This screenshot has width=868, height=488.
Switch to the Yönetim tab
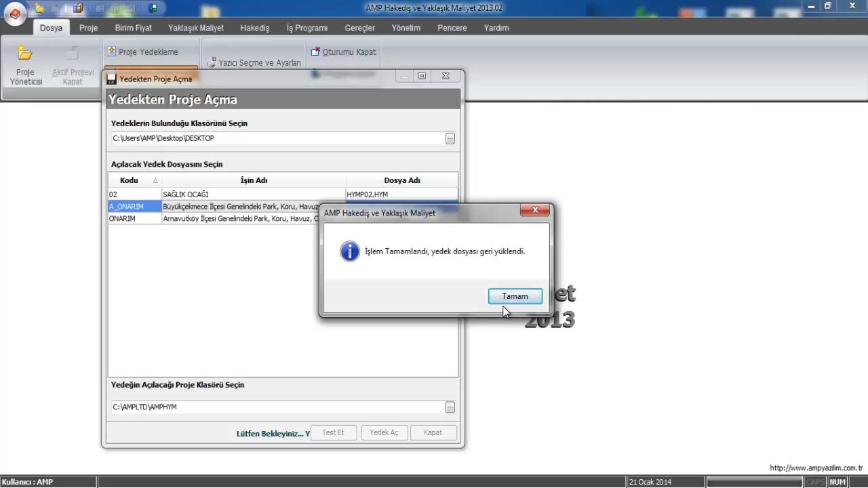click(x=406, y=28)
